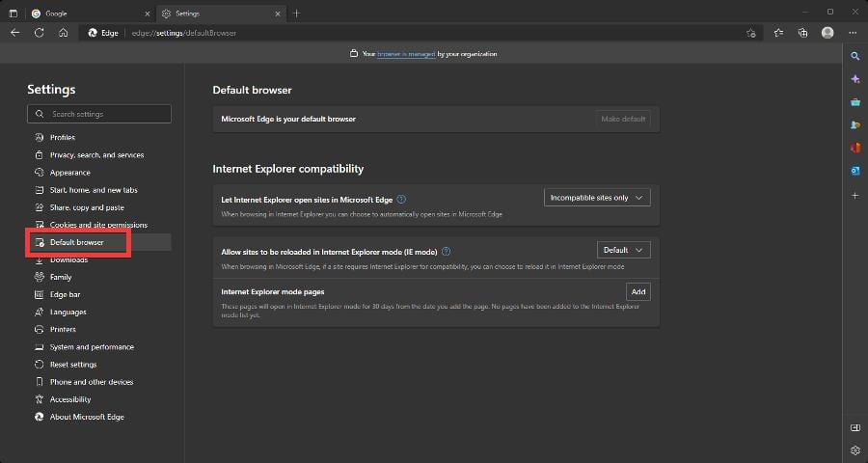Open the browser is managed link
The height and width of the screenshot is (463, 868).
pos(406,54)
